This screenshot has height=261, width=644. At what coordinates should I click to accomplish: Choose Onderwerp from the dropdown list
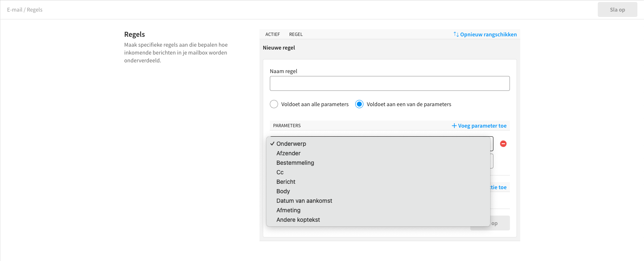[291, 144]
